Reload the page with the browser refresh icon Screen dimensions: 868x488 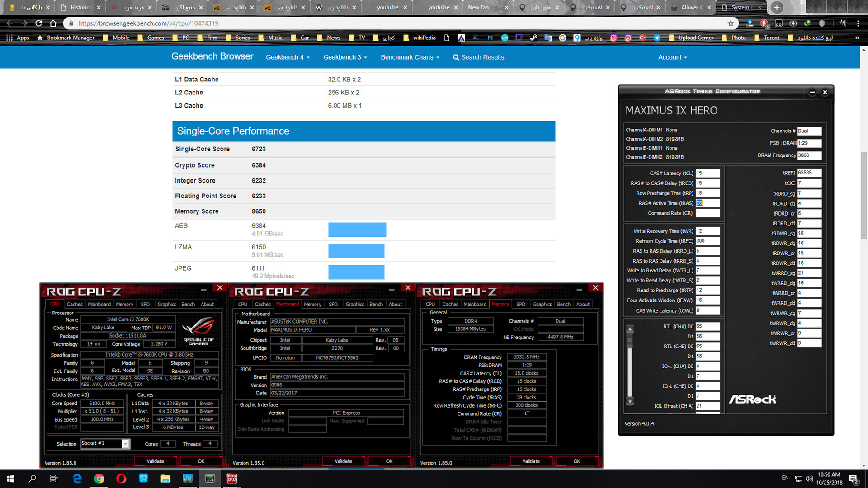point(38,23)
